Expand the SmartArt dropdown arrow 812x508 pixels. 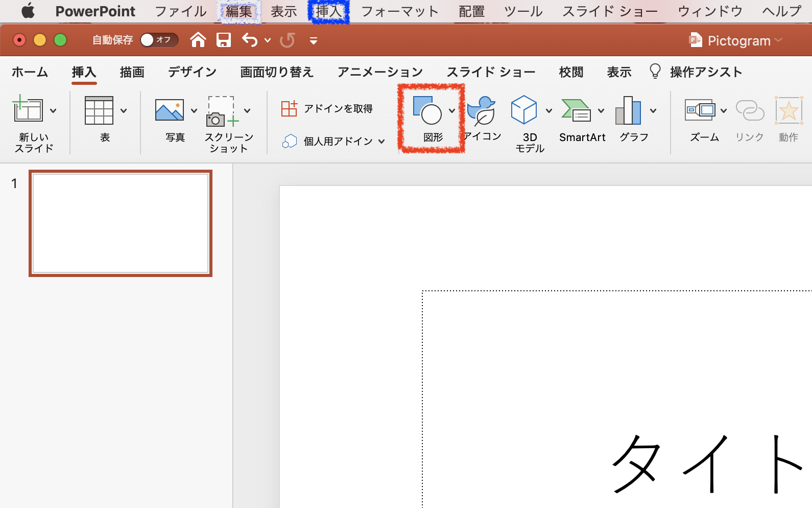click(x=601, y=110)
